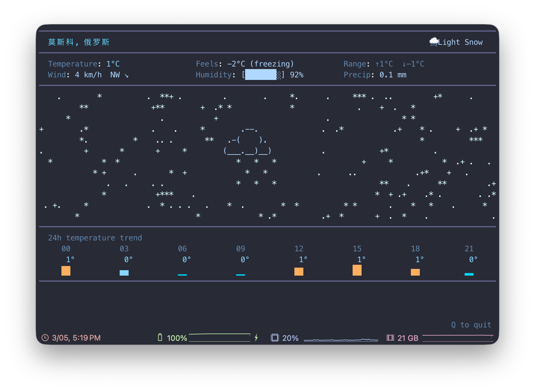Click the clock icon in the status bar

(45, 338)
